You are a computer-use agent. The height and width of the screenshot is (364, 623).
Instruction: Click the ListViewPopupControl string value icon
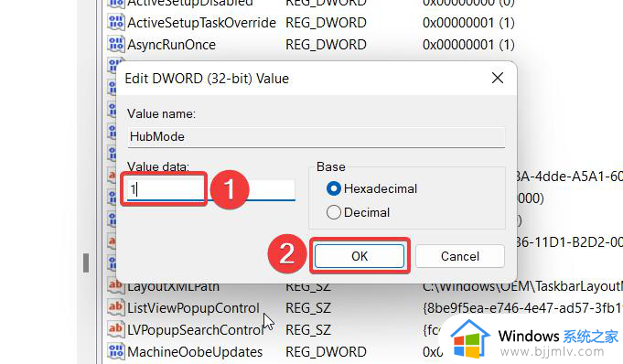115,307
